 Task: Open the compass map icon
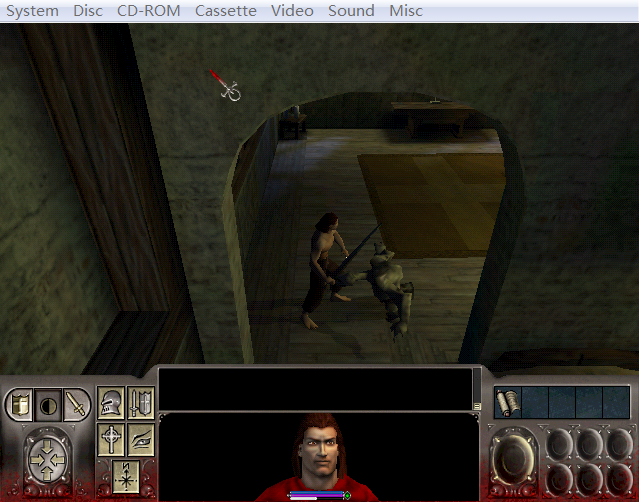(126, 477)
